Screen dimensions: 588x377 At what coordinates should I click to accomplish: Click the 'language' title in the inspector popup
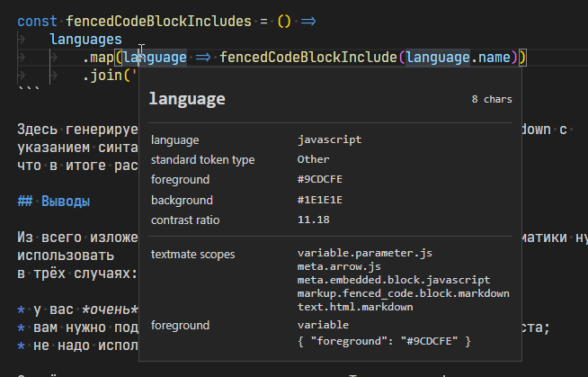coord(188,99)
